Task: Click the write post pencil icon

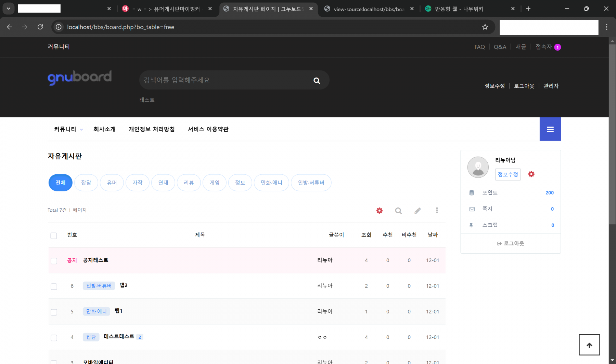Action: tap(418, 211)
